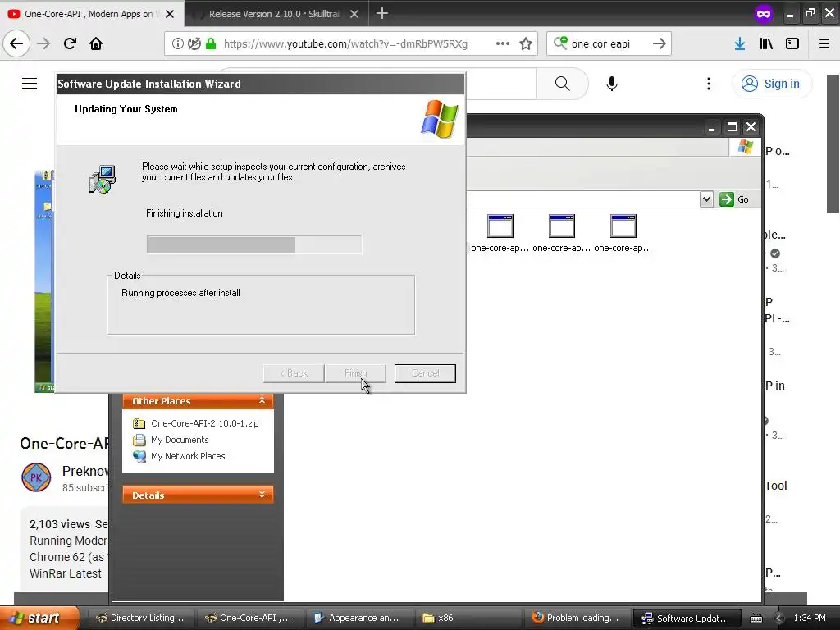Click the search engine icon in search box
Viewport: 840px width, 630px height.
(x=560, y=43)
